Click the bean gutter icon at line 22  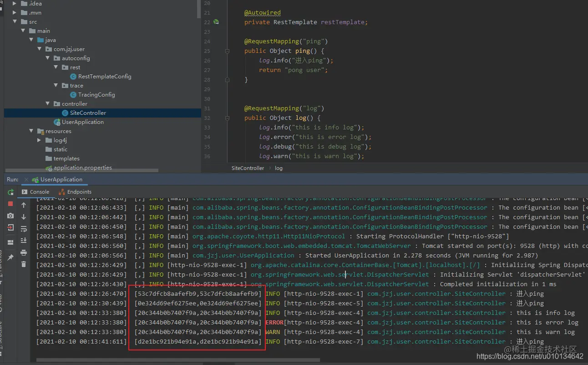point(217,22)
